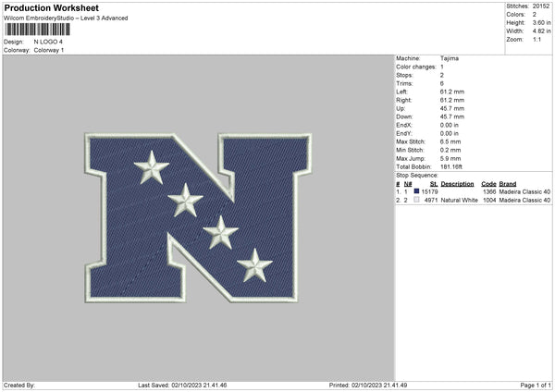Click the machine value 'Tajima'

[450, 58]
